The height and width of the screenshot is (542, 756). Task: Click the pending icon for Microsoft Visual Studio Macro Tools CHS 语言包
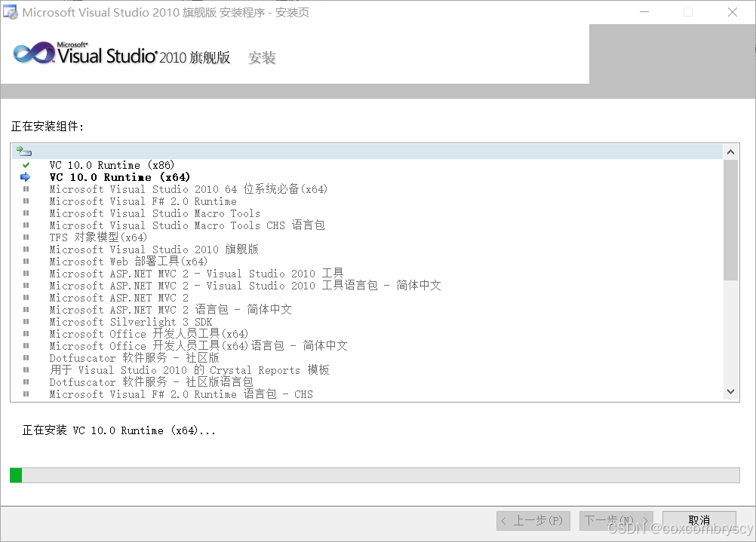[x=26, y=225]
